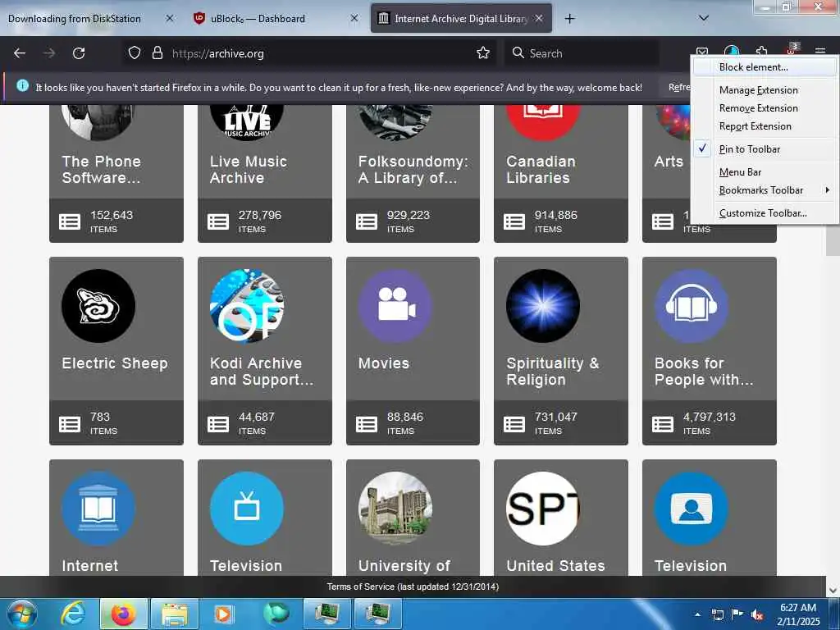Screen dimensions: 840x630
Task: Open Folksoundomy: A Library of... title
Action: [x=413, y=169]
